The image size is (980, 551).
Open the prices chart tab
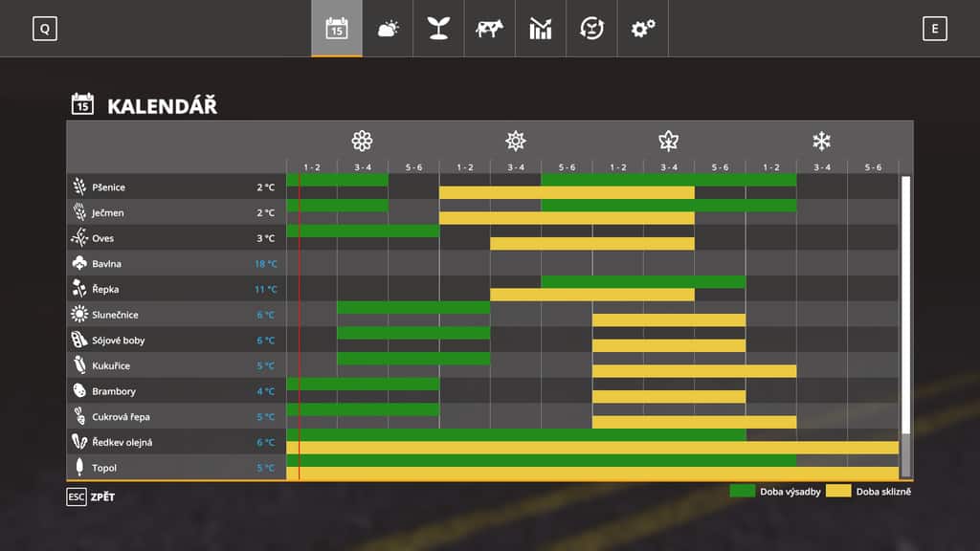pyautogui.click(x=541, y=29)
